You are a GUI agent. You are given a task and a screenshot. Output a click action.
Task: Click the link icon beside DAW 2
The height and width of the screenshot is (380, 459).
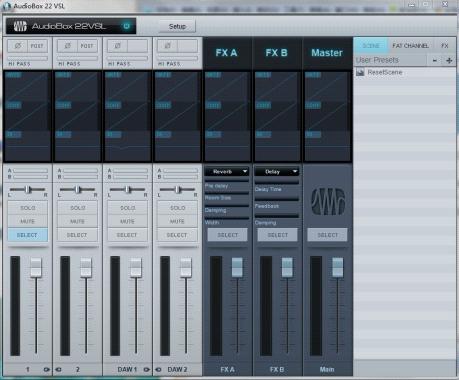coord(158,369)
